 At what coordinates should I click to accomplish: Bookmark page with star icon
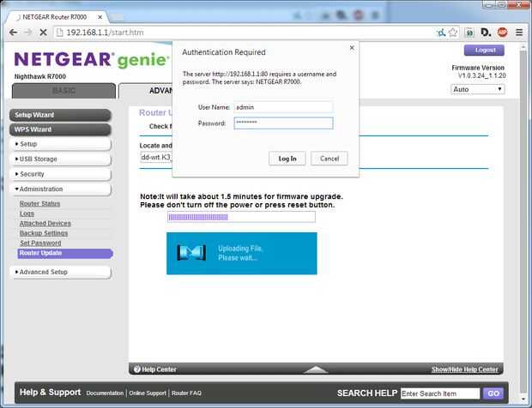click(x=452, y=33)
